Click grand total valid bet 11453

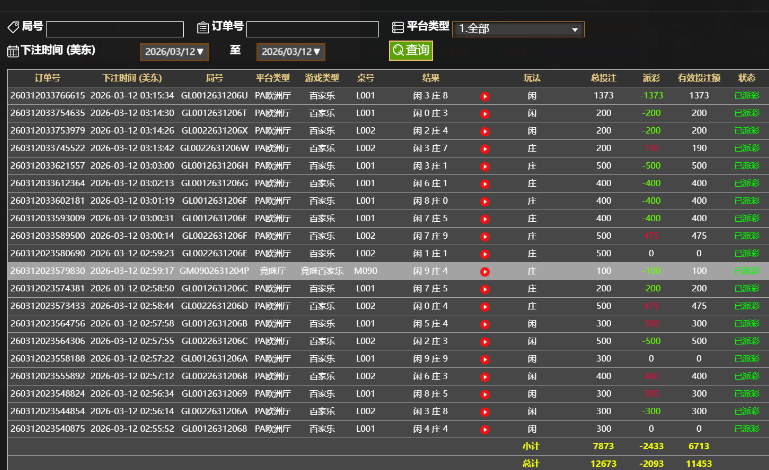pos(699,464)
